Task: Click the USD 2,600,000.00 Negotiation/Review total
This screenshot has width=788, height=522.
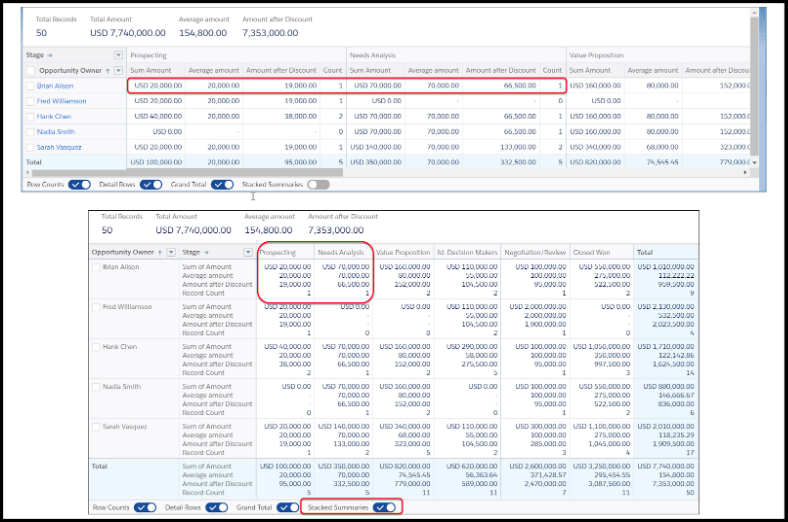Action: (x=538, y=466)
